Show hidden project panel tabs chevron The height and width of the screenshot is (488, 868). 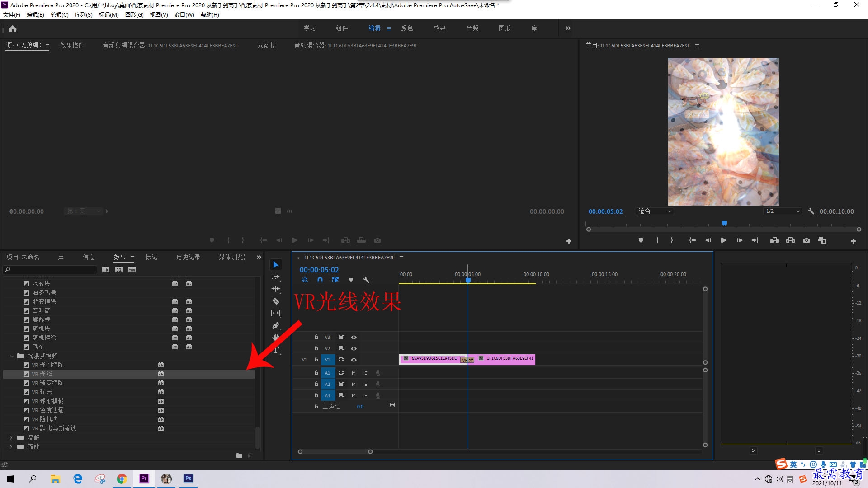pos(259,258)
